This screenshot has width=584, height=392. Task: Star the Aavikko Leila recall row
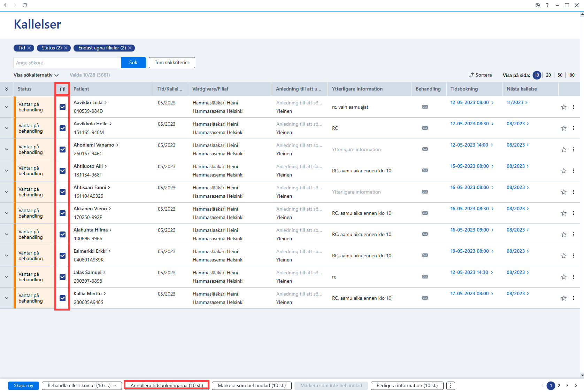[563, 107]
